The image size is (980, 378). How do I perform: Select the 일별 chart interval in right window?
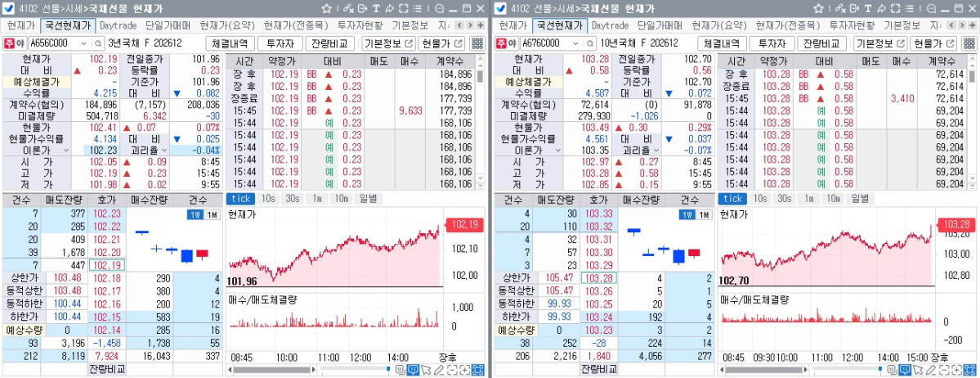(859, 198)
